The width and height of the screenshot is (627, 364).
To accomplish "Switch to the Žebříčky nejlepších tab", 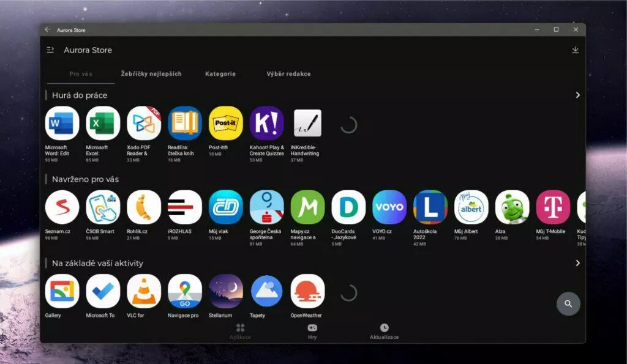I will point(151,74).
